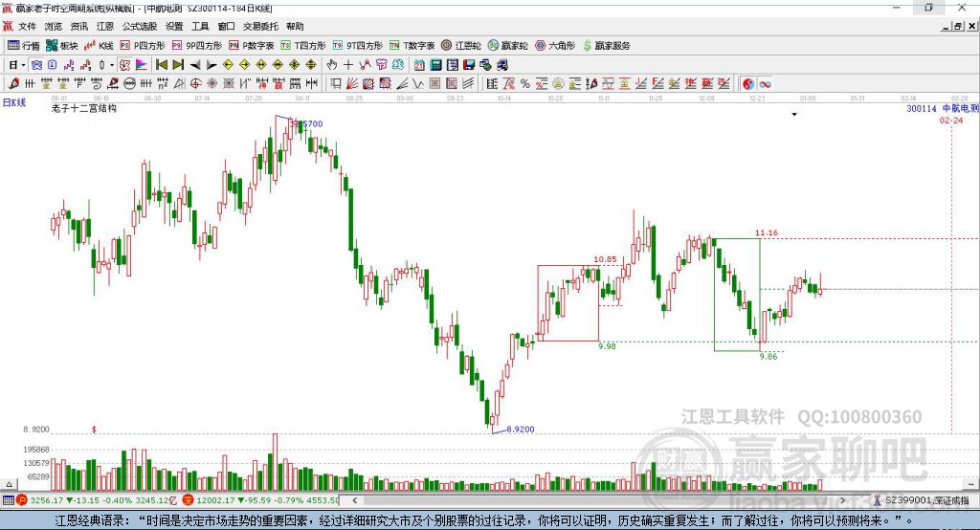Click the 行情 toolbar button

pyautogui.click(x=24, y=46)
